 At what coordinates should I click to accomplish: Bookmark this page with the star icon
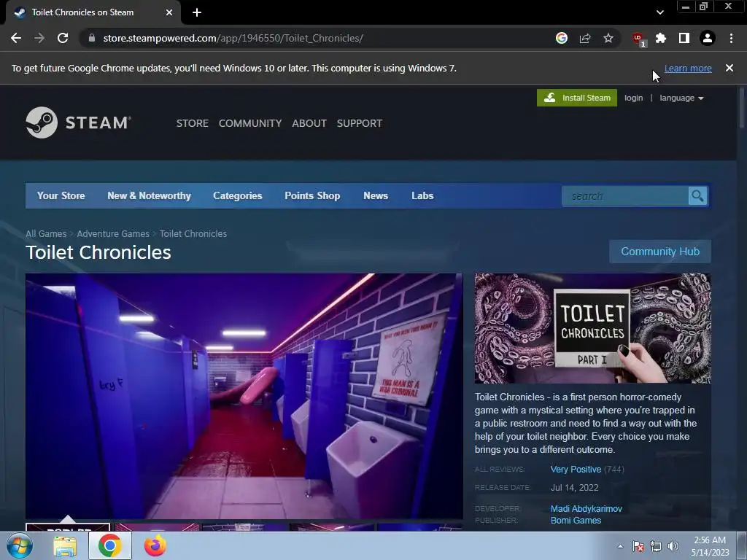(608, 38)
